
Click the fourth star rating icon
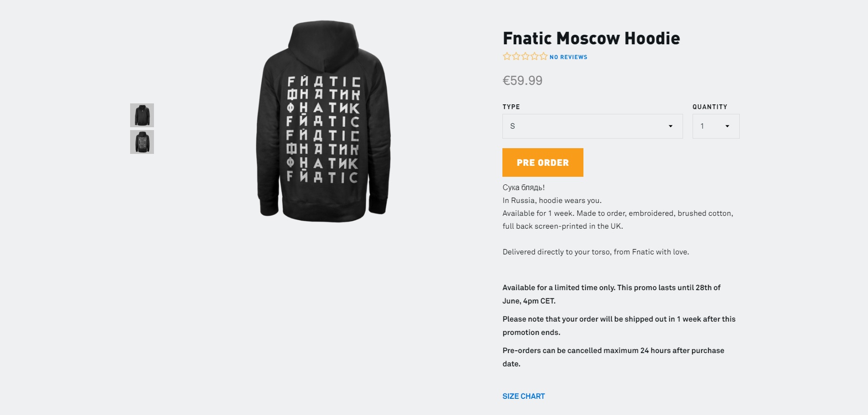coord(534,56)
